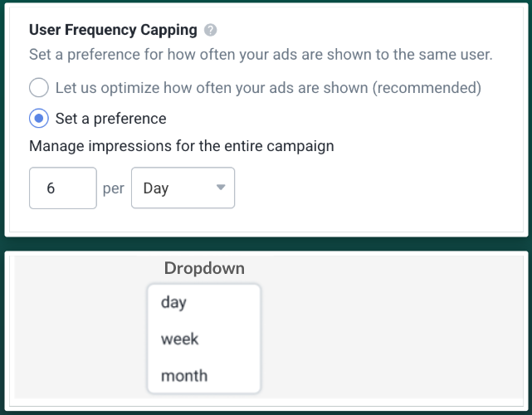The image size is (532, 415).
Task: Open the Day period dropdown
Action: 183,188
